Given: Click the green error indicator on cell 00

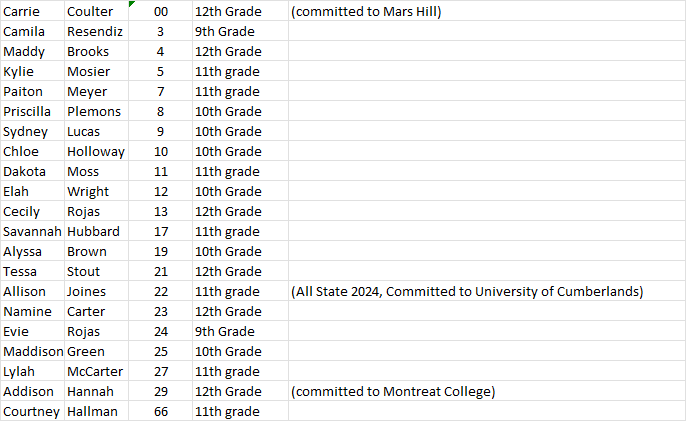Looking at the screenshot, I should coord(132,5).
